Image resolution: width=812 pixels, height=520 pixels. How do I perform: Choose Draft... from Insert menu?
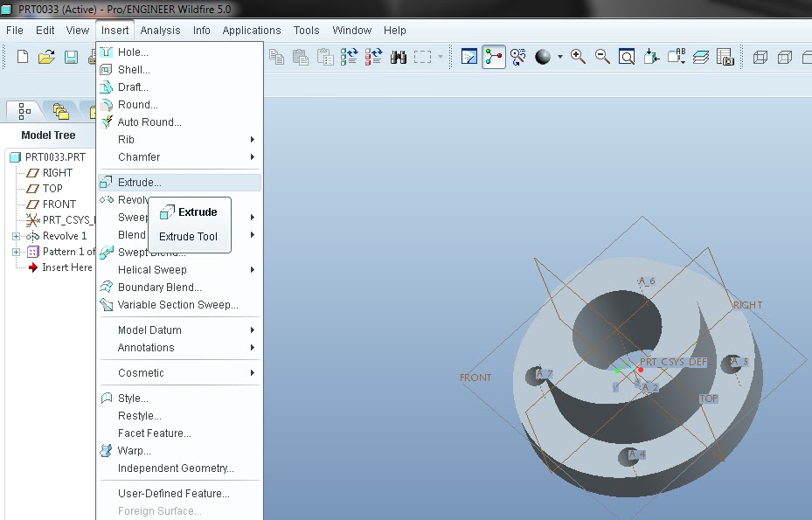(x=179, y=87)
